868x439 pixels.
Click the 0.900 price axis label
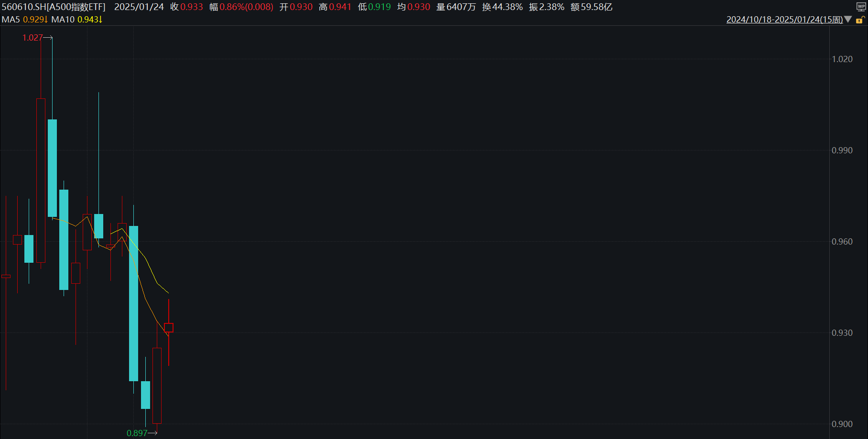click(842, 424)
